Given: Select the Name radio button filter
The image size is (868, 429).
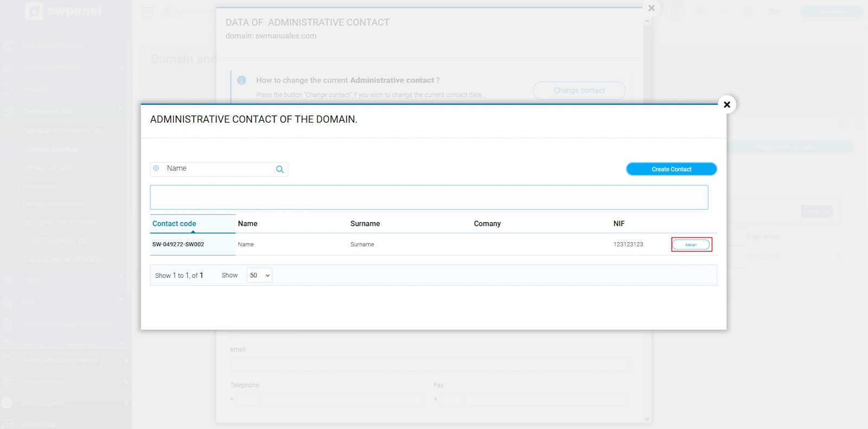Looking at the screenshot, I should point(156,168).
